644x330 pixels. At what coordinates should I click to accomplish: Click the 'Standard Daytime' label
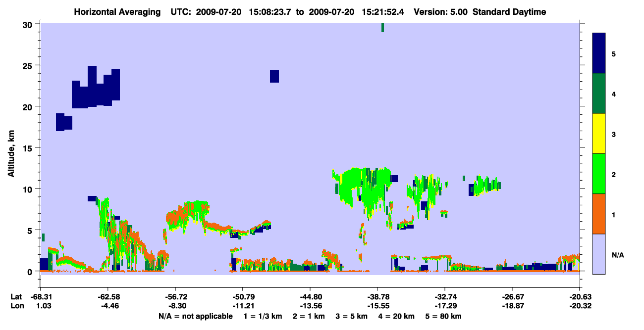tap(509, 12)
